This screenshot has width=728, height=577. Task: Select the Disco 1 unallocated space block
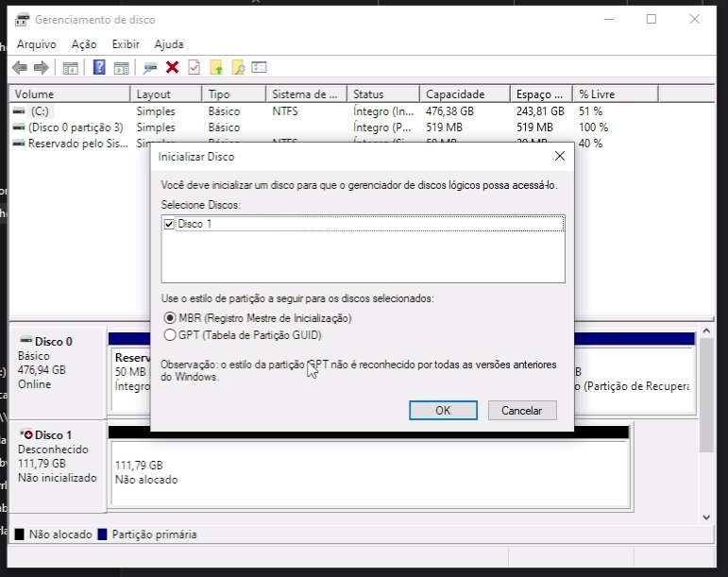pyautogui.click(x=368, y=472)
